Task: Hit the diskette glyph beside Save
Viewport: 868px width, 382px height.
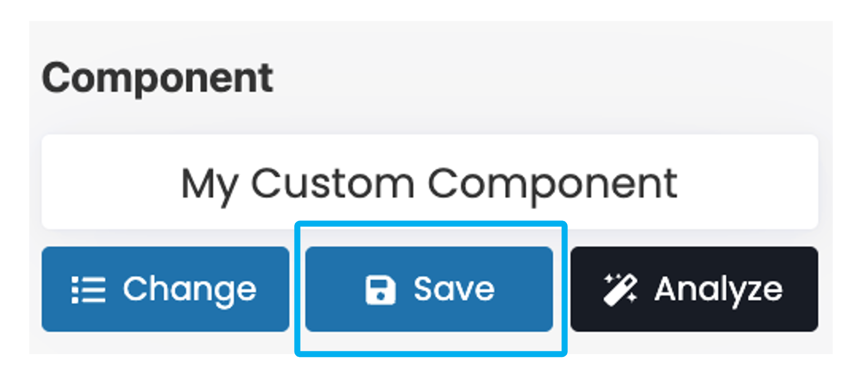Action: pyautogui.click(x=380, y=290)
